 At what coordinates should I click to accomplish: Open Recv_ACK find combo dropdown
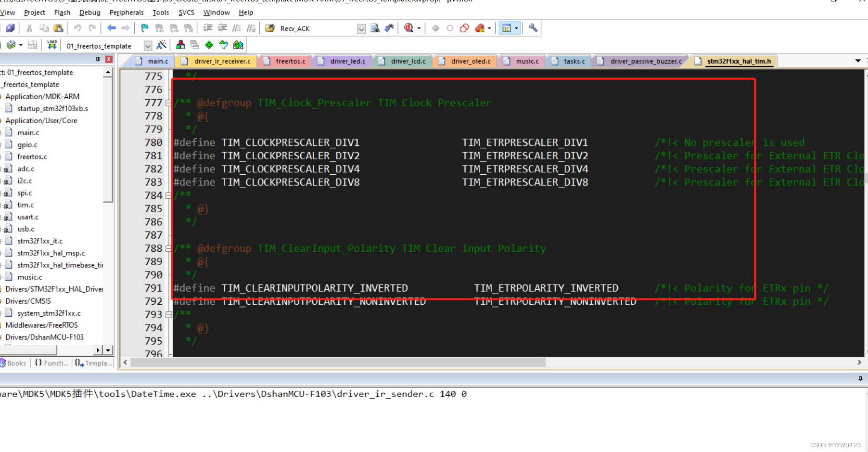(x=361, y=29)
